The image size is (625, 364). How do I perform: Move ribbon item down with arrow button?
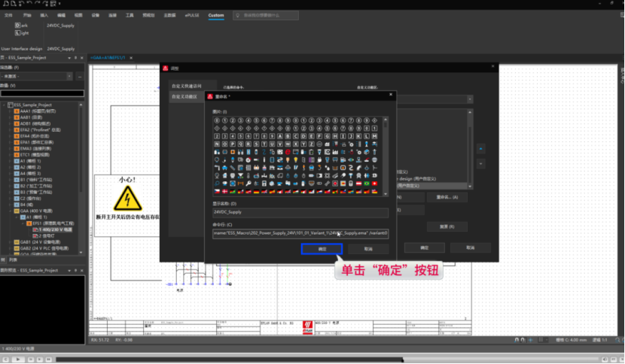480,164
